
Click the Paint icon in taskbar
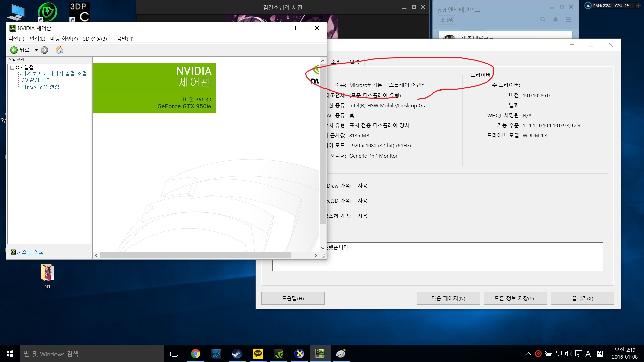pos(341,354)
